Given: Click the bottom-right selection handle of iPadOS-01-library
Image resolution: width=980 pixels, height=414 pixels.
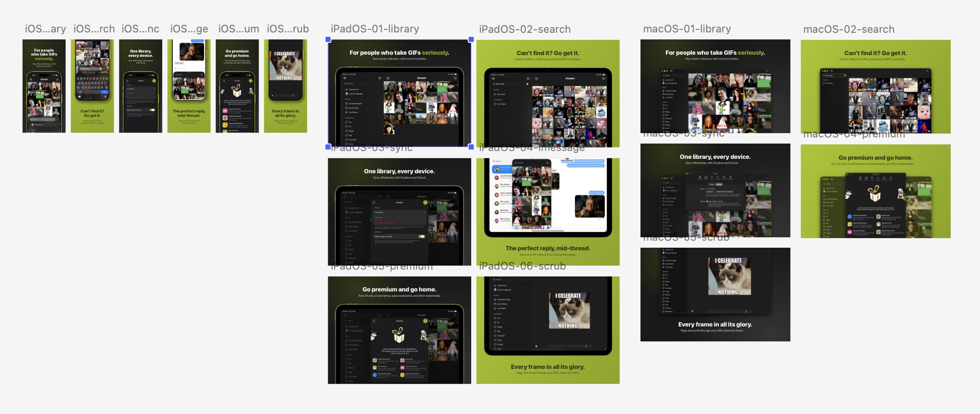Looking at the screenshot, I should click(471, 147).
